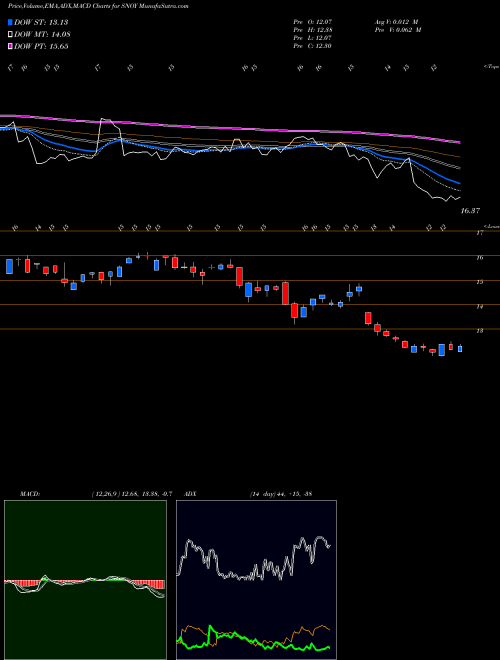500x660 pixels.
Task: Click the 14 price axis label
Action: coord(480,306)
